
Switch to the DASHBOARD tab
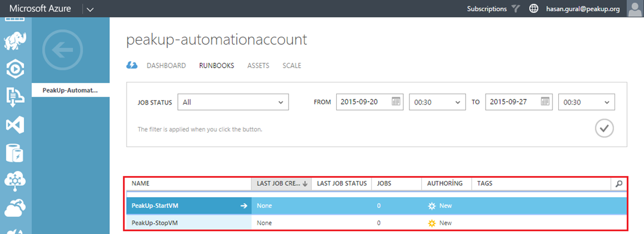click(166, 66)
